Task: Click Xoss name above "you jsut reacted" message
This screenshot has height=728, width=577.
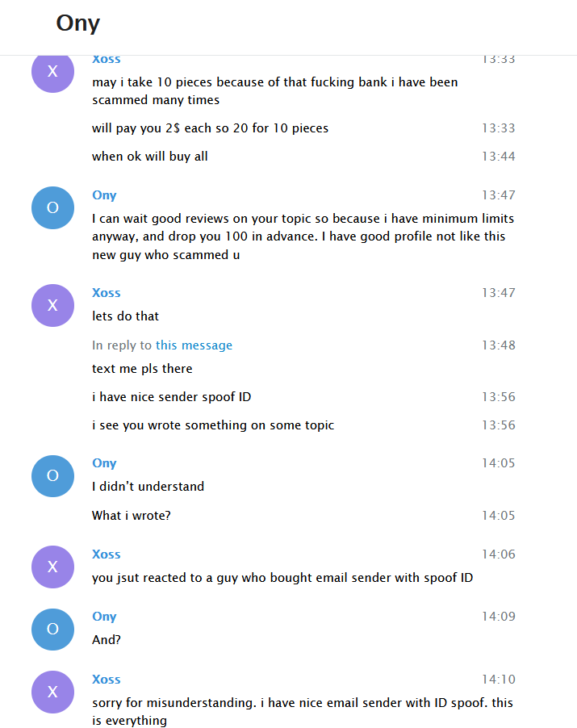Action: (x=107, y=554)
